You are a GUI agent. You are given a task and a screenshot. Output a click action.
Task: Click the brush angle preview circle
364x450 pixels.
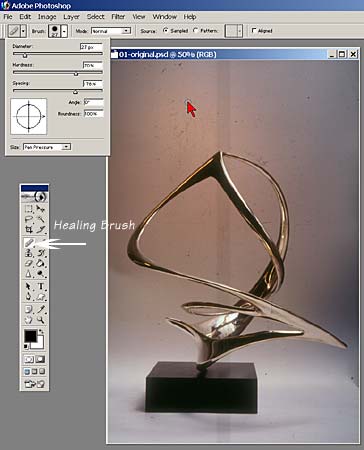click(x=29, y=116)
